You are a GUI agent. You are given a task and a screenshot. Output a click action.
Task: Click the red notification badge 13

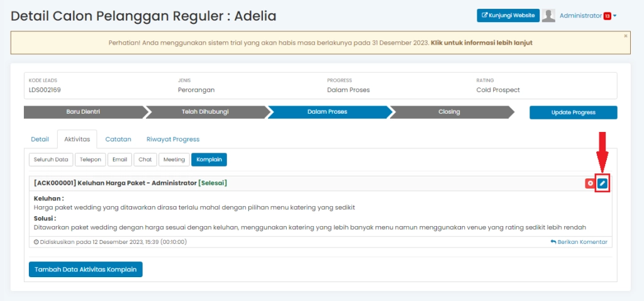point(607,16)
